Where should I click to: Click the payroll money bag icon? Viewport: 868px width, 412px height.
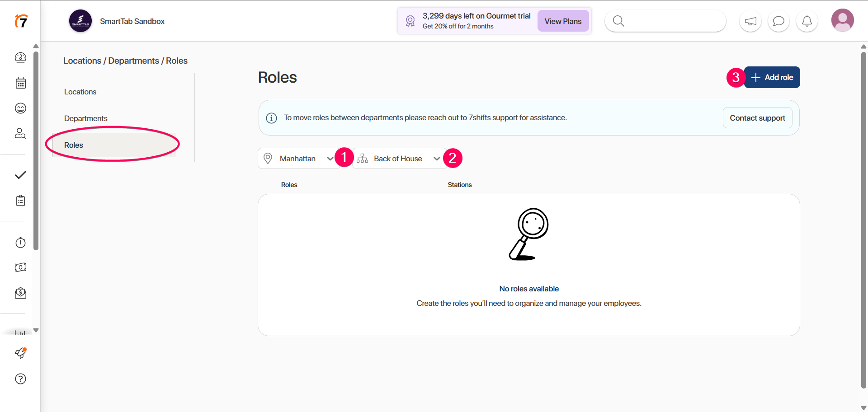pyautogui.click(x=20, y=293)
